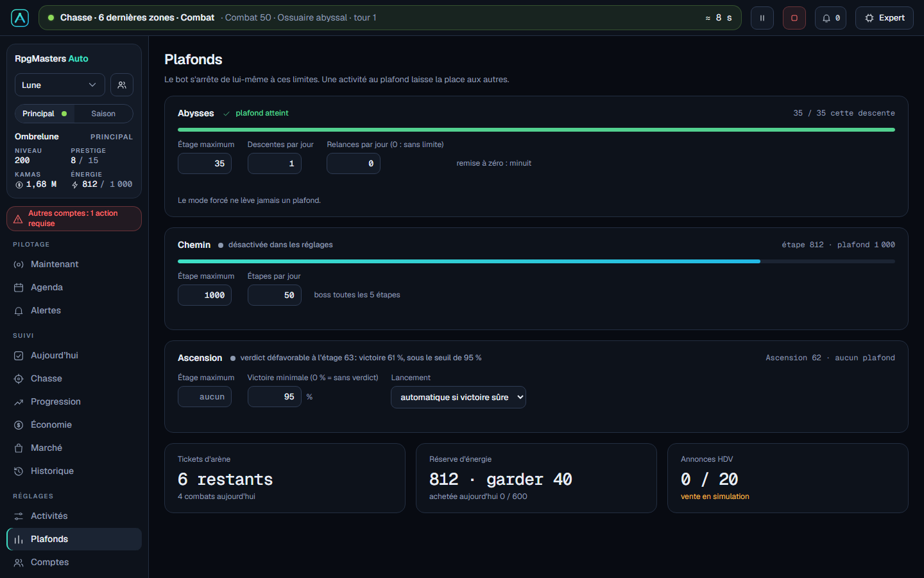924x578 pixels.
Task: Select the Principal mode toggle
Action: [44, 114]
